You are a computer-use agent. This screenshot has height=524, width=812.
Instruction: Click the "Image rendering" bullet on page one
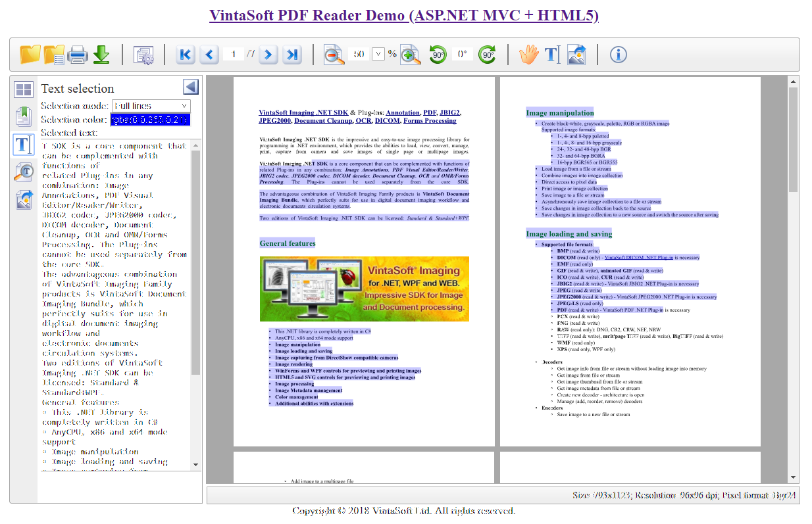click(x=294, y=364)
